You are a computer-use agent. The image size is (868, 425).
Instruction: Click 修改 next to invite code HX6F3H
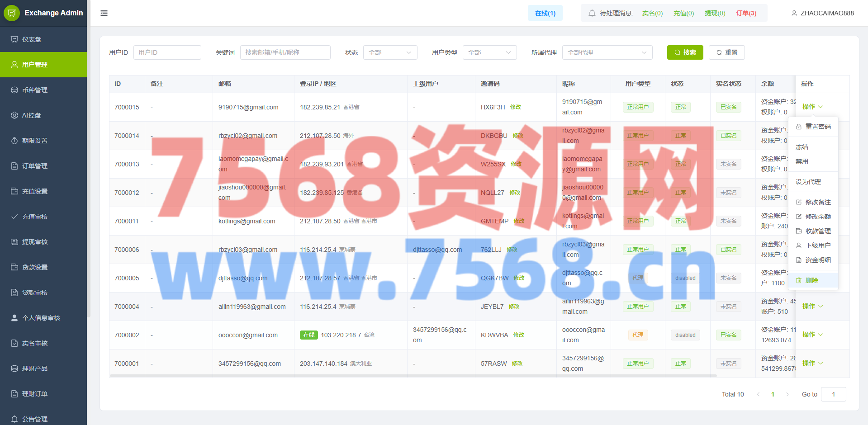tap(515, 107)
